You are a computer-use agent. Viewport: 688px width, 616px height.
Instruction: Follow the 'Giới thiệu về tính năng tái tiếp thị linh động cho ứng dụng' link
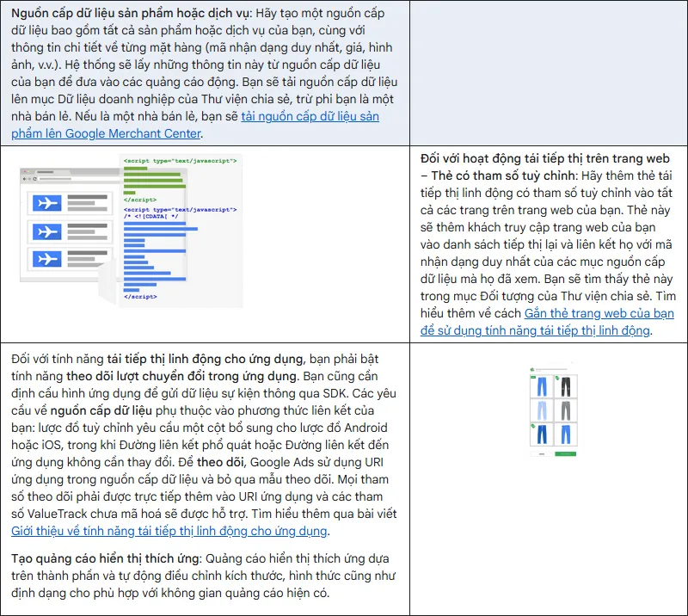(169, 532)
